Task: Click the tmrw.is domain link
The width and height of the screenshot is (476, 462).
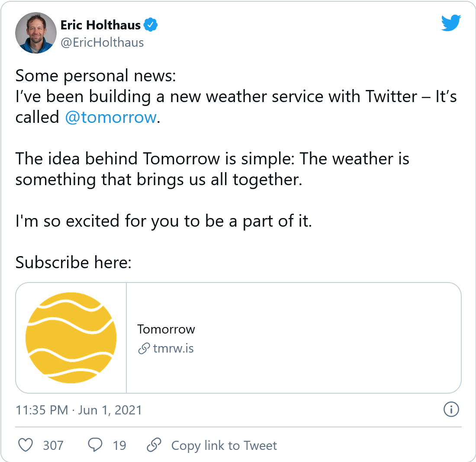Action: tap(174, 349)
